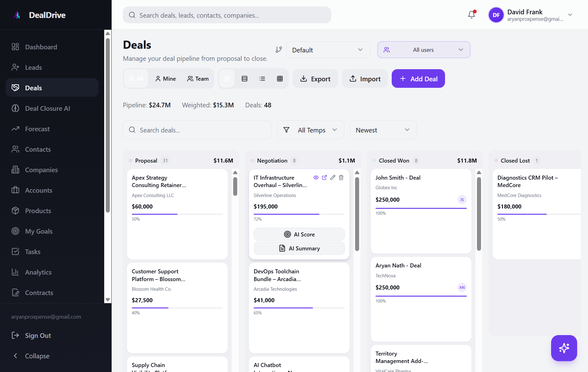
Task: Click Import button
Action: click(365, 78)
